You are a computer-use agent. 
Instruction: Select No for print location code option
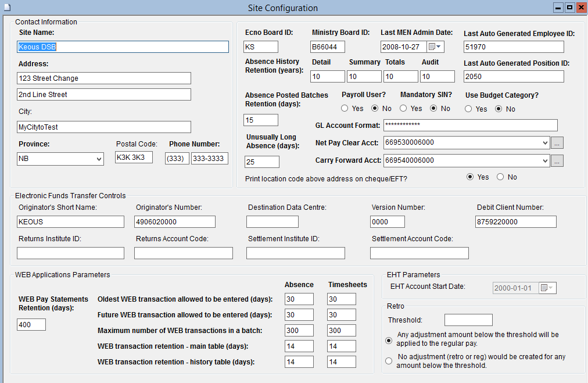[x=500, y=177]
